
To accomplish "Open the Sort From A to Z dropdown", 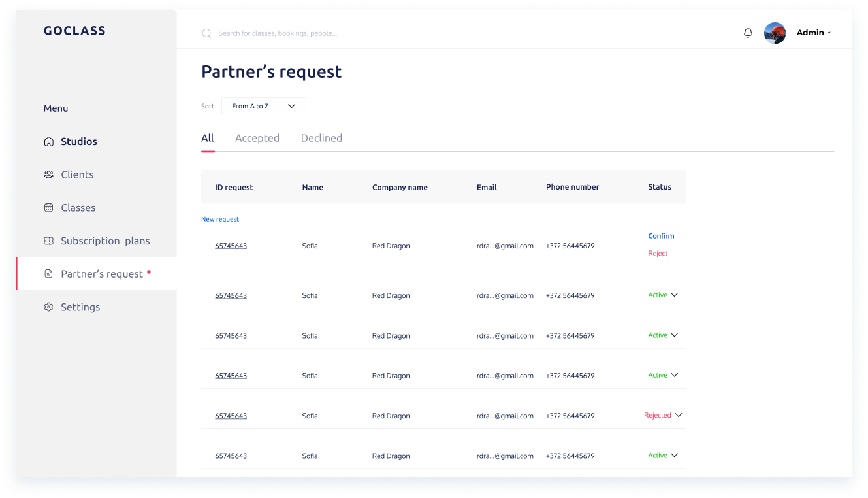I will [264, 106].
